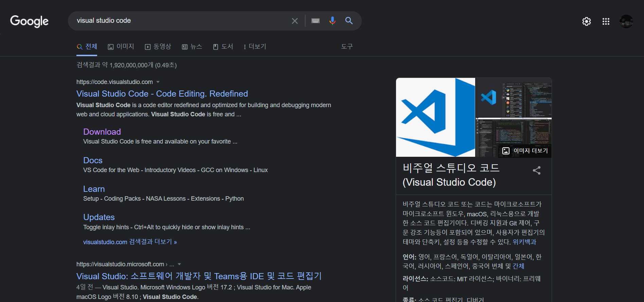Click the https://code.visualstudio.com URL text
644x302 pixels.
pos(114,82)
